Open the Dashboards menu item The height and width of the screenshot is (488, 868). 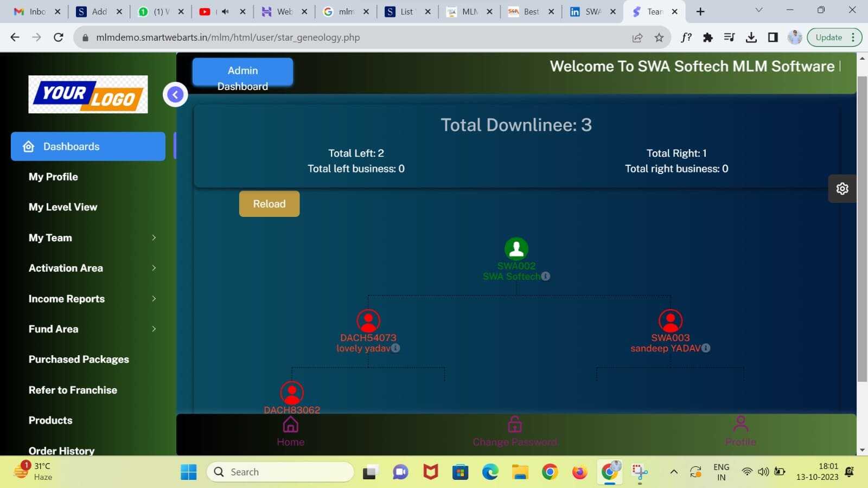[x=88, y=146]
